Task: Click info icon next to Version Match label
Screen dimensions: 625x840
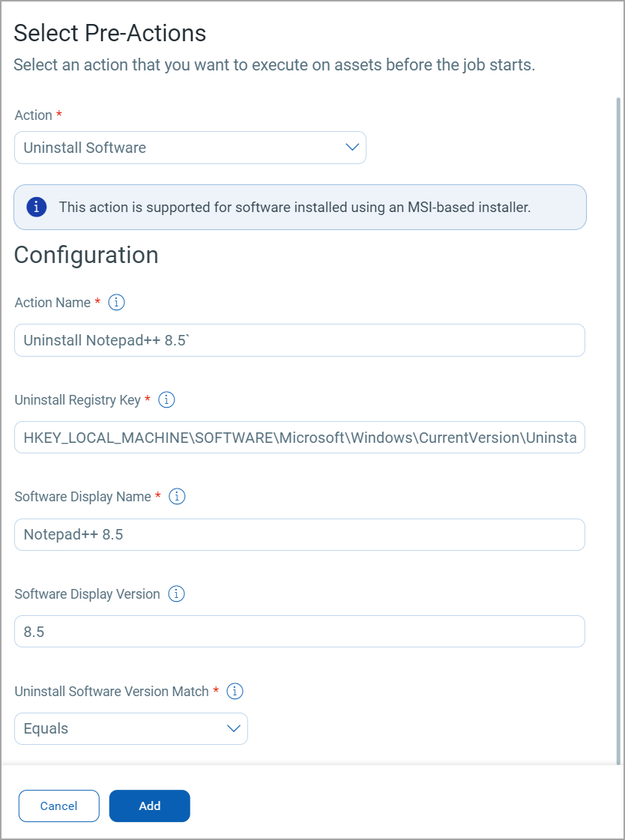Action: [235, 692]
